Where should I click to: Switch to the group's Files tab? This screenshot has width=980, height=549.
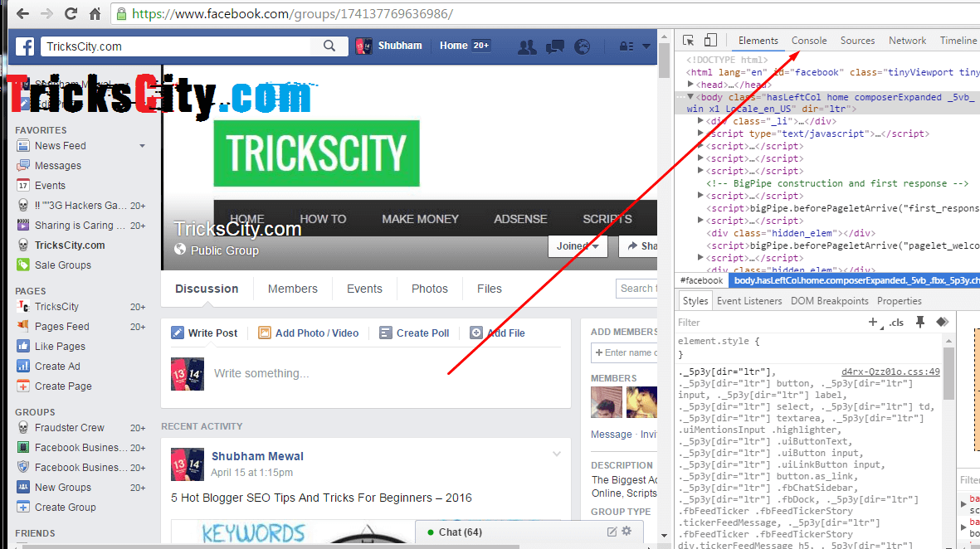490,289
